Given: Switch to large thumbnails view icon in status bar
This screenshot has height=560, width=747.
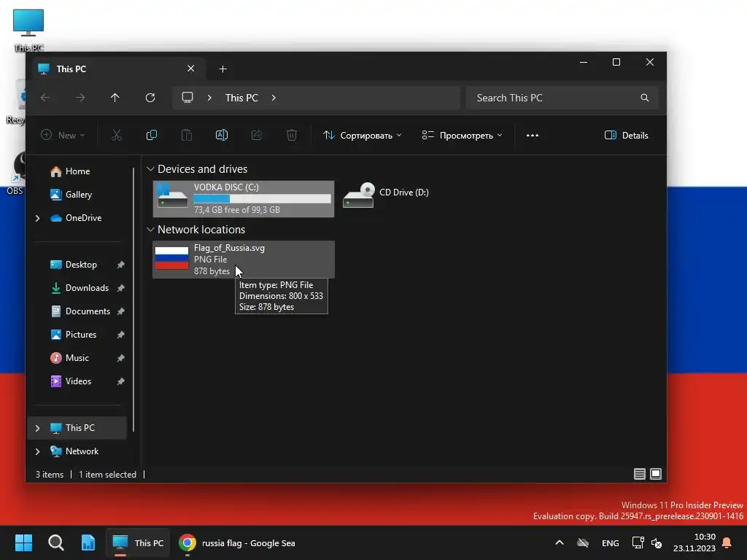Looking at the screenshot, I should (x=656, y=474).
